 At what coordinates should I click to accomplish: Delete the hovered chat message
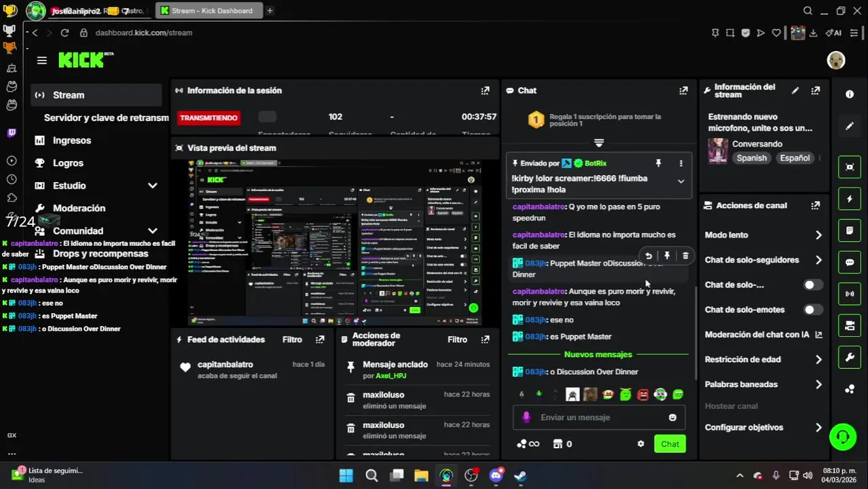(x=685, y=256)
